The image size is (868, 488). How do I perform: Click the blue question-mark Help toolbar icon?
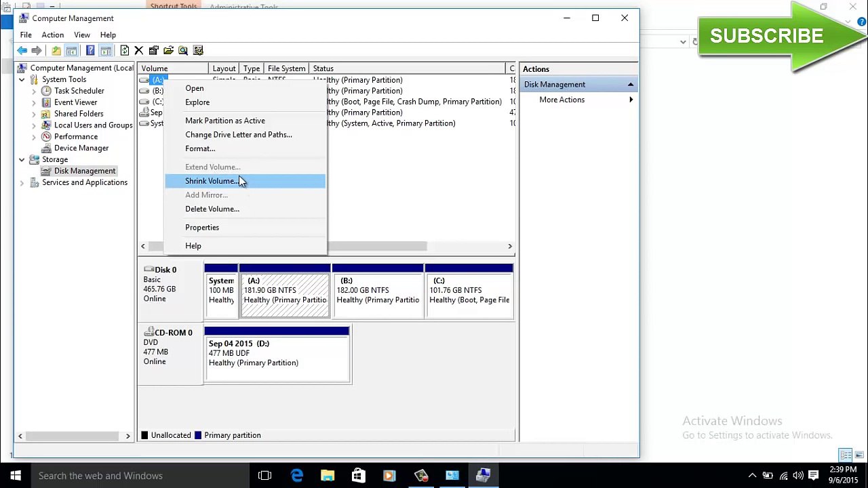[90, 50]
